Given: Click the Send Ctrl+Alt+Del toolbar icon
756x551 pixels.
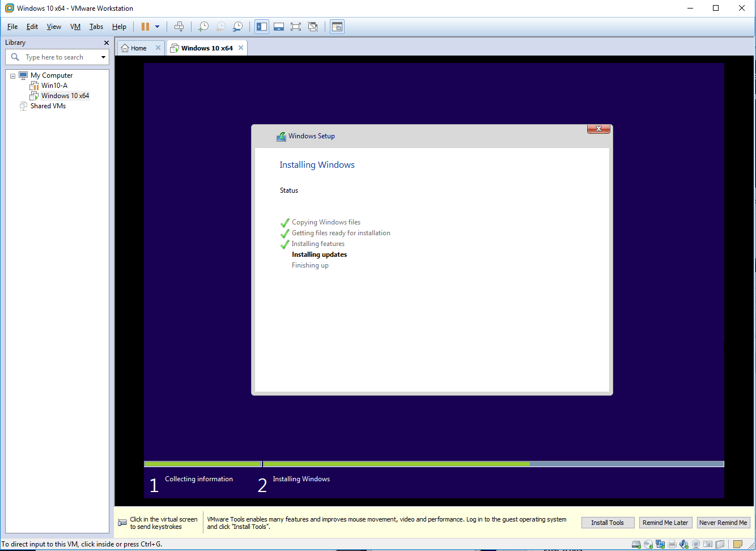Looking at the screenshot, I should (x=179, y=27).
